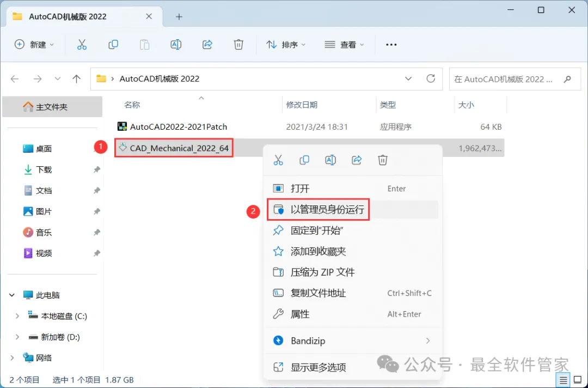Viewport: 588px width, 388px height.
Task: Click the Cut icon in top toolbar
Action: (82, 45)
